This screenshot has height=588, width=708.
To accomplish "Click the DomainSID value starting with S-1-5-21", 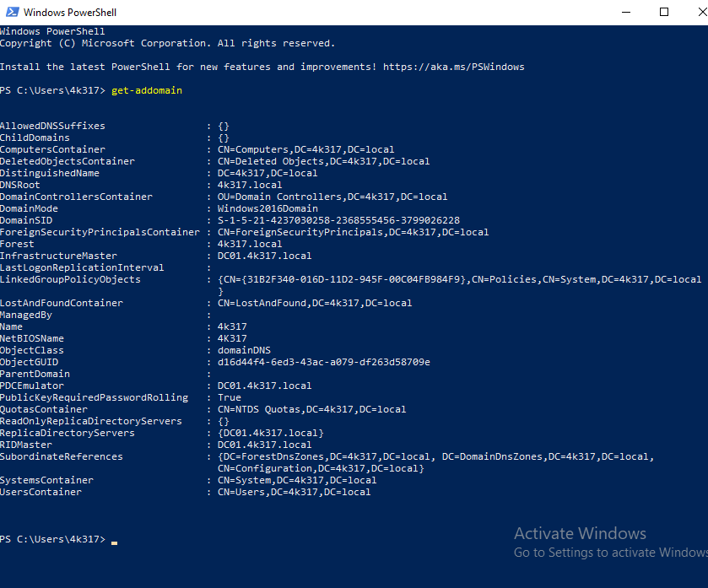I will click(x=338, y=220).
